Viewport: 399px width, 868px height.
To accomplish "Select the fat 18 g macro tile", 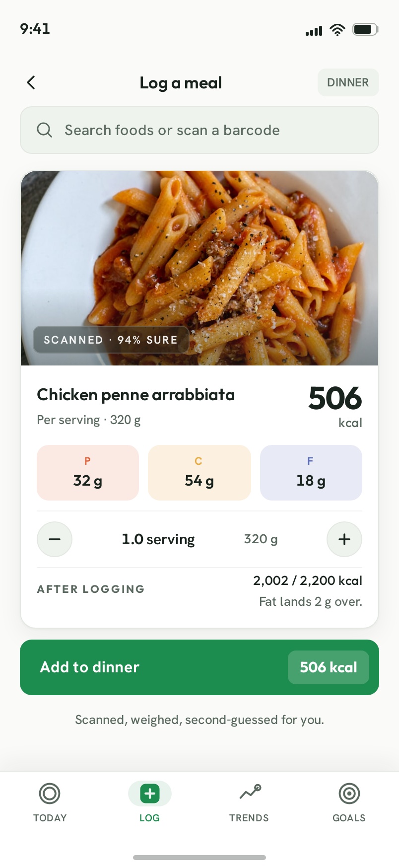I will [311, 473].
